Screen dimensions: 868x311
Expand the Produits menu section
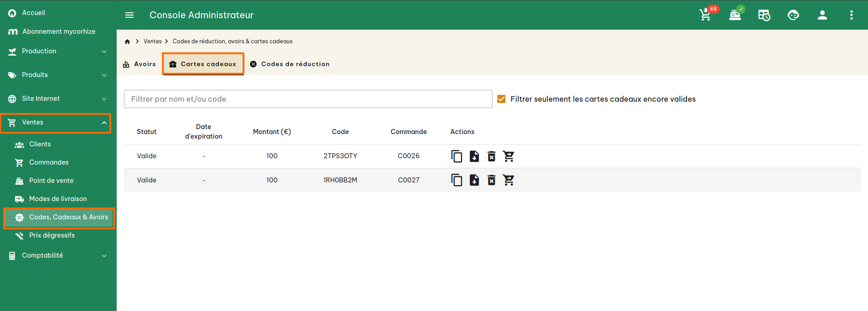pyautogui.click(x=58, y=75)
